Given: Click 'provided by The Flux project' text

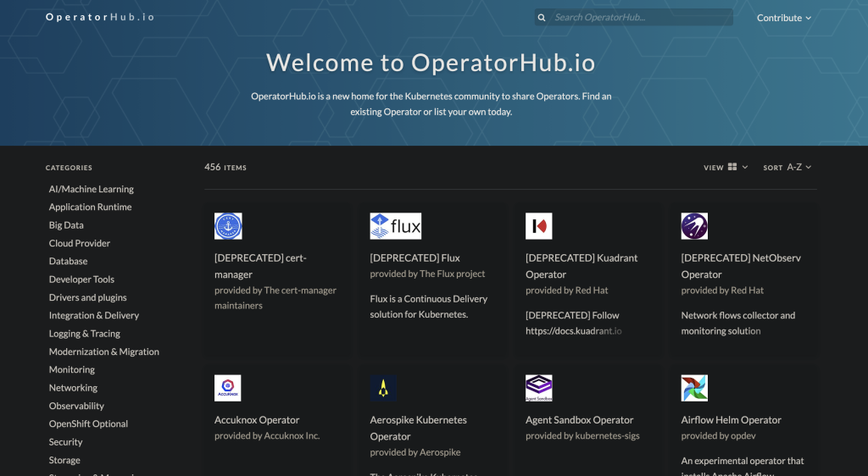Looking at the screenshot, I should coord(427,274).
